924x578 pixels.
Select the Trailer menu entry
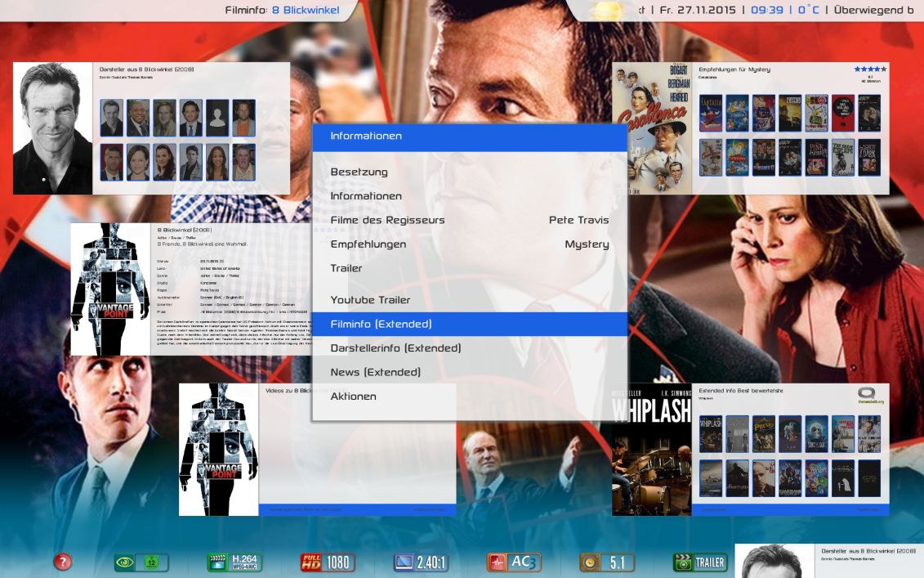pos(470,268)
